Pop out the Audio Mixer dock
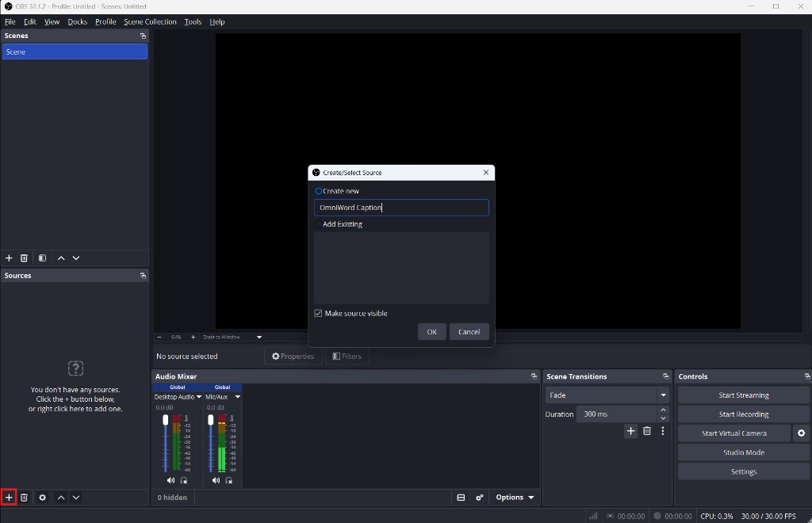Viewport: 812px width, 523px height. pos(534,376)
